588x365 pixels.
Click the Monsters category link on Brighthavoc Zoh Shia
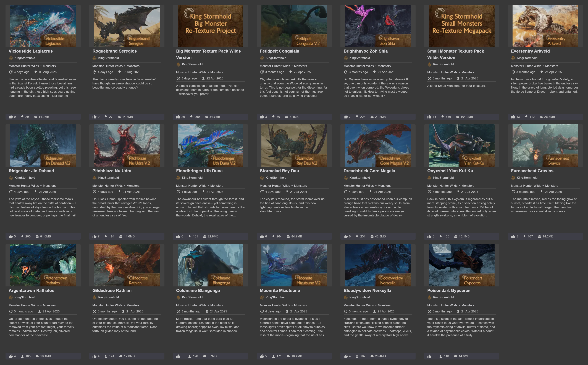point(384,66)
